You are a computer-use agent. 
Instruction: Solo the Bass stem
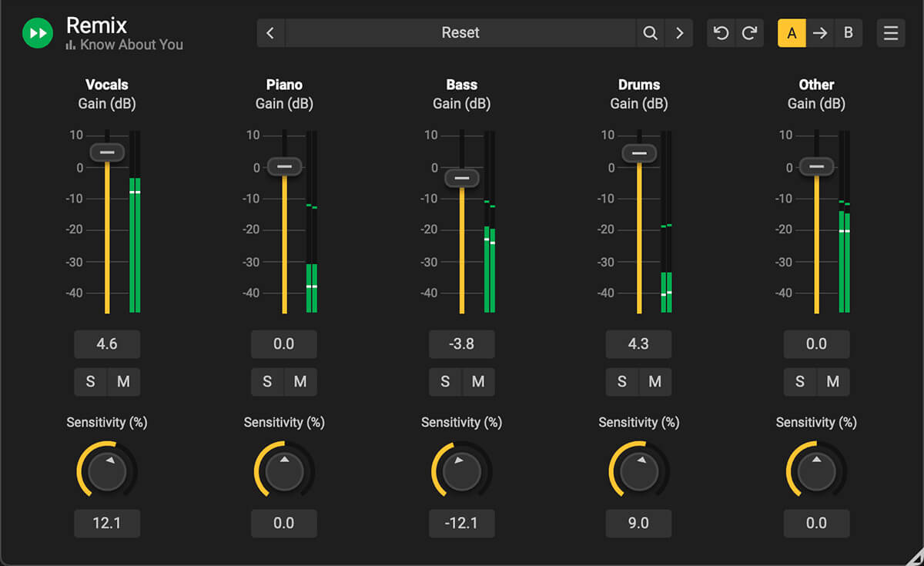pyautogui.click(x=444, y=381)
